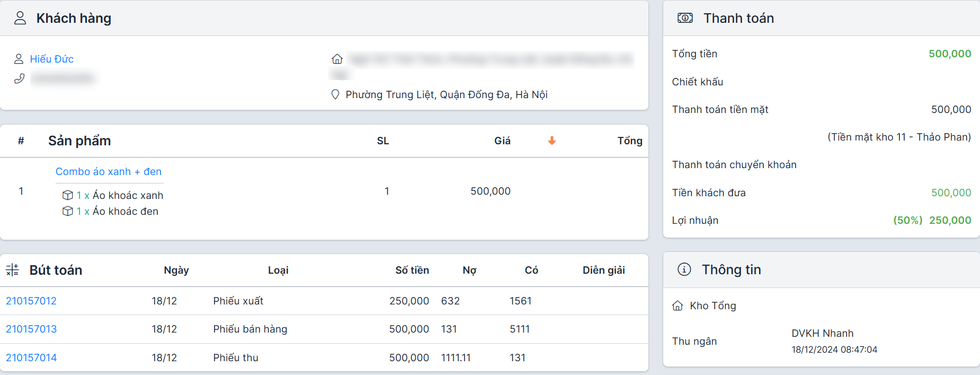Click the Lợi nhuận (50%) 250,000 value
Screen dimensions: 980x375
tap(932, 220)
